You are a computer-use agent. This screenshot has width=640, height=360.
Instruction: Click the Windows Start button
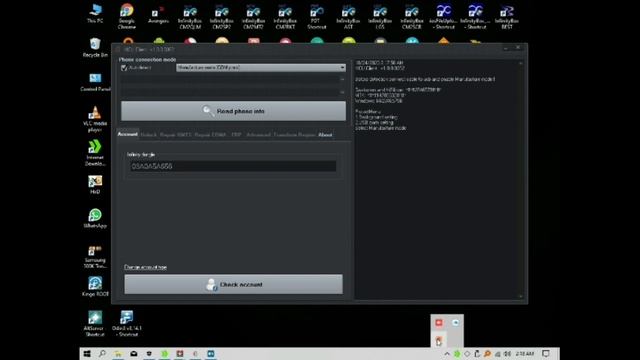(x=87, y=354)
